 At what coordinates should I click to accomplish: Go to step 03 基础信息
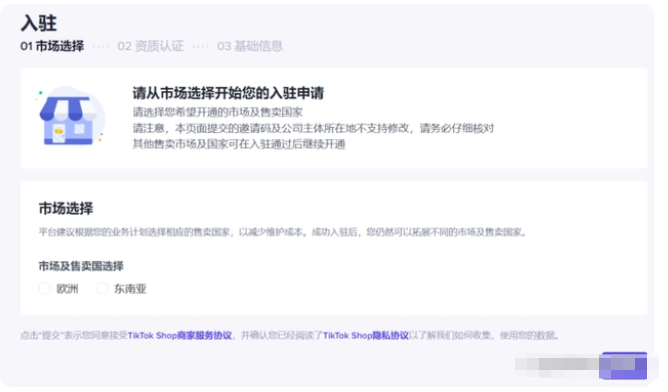250,46
